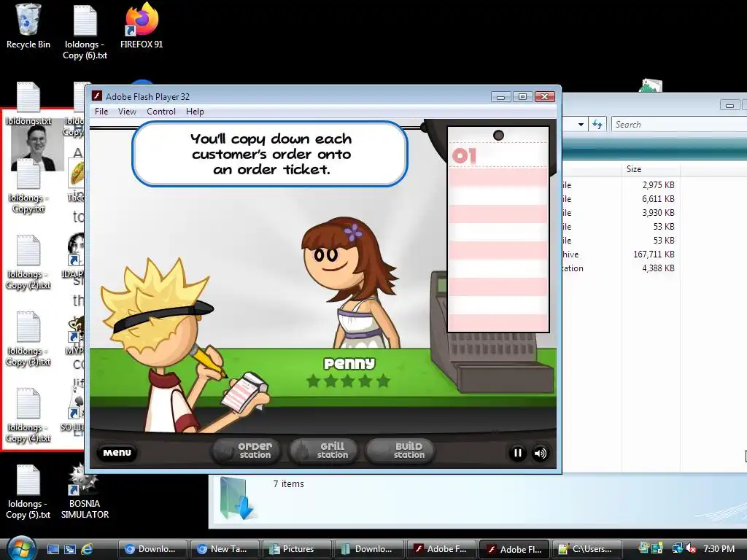Click the muted volume tray icon
The height and width of the screenshot is (560, 747).
pyautogui.click(x=690, y=549)
